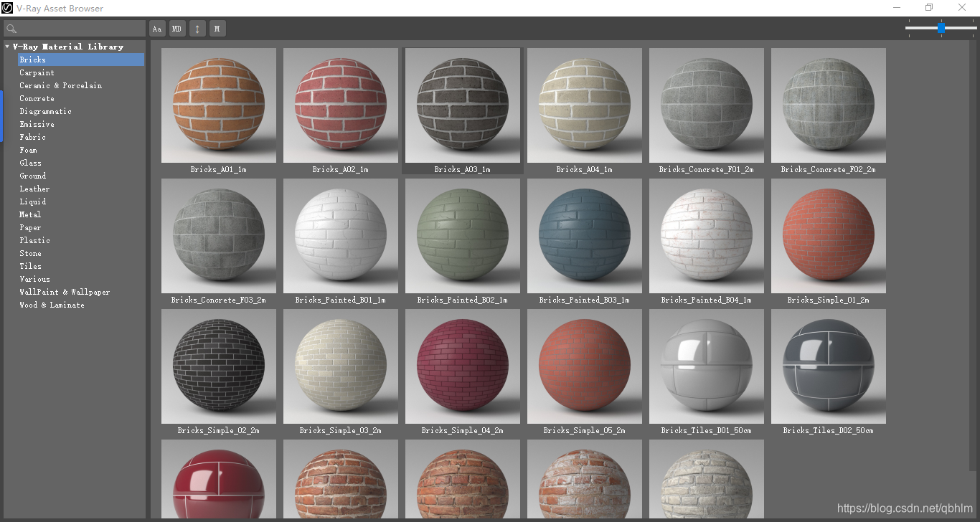The height and width of the screenshot is (522, 980).
Task: Select the Bricks_Simple_05_2m thumbnail
Action: pyautogui.click(x=585, y=366)
